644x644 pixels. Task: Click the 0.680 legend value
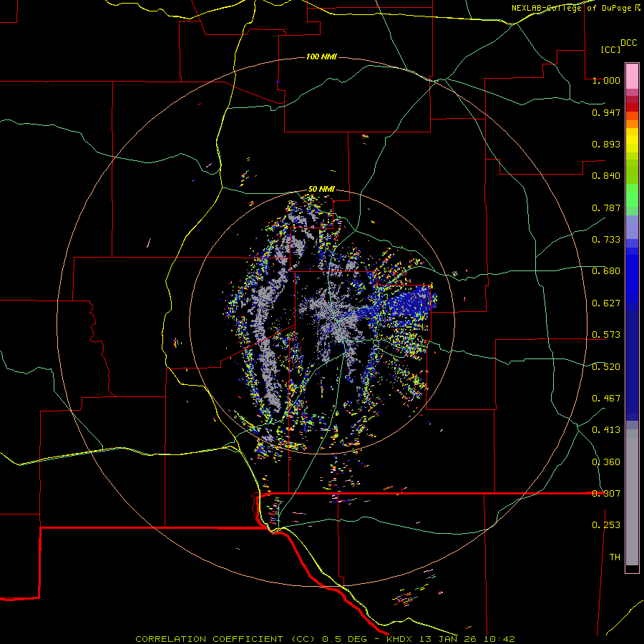(x=606, y=271)
